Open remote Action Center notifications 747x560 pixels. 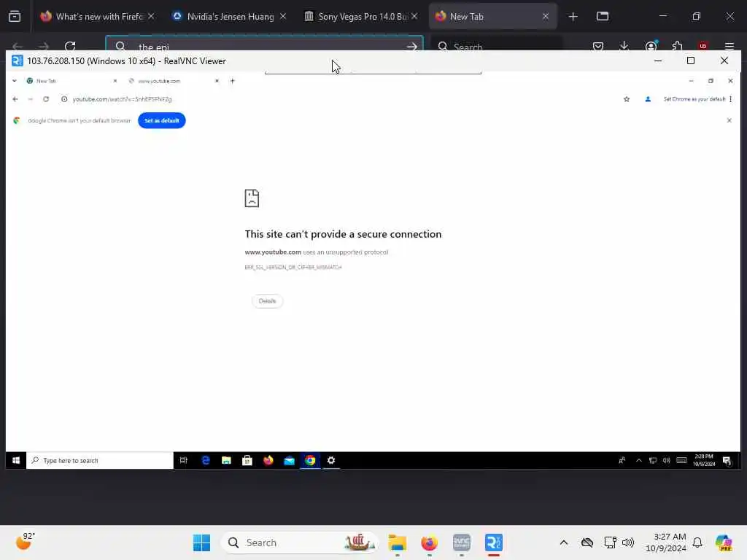(727, 461)
